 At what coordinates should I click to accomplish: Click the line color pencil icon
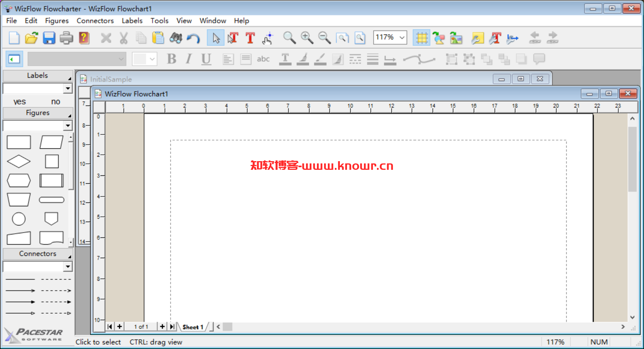pyautogui.click(x=320, y=59)
